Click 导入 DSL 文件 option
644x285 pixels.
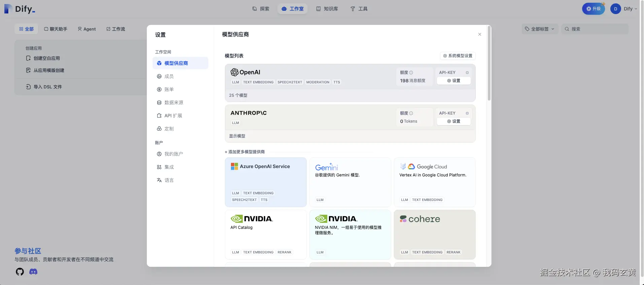tap(44, 87)
